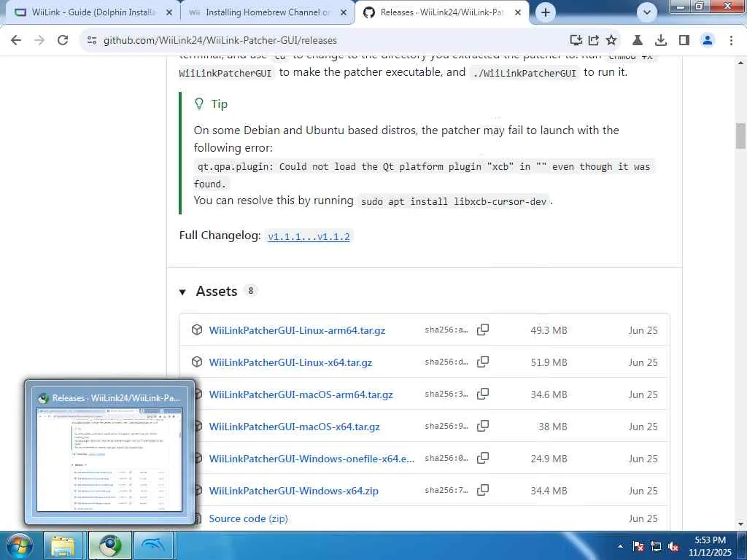Open Action Center flag icon
This screenshot has height=560, width=747.
pyautogui.click(x=638, y=546)
